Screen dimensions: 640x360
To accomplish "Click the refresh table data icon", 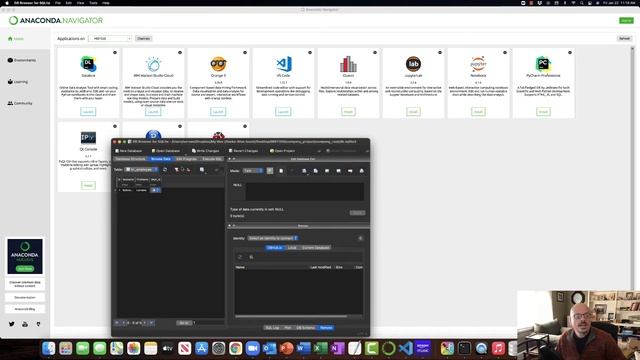I will (x=165, y=169).
